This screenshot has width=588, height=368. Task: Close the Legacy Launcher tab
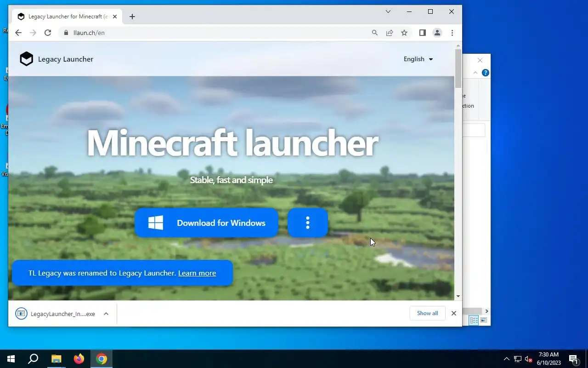coord(115,17)
